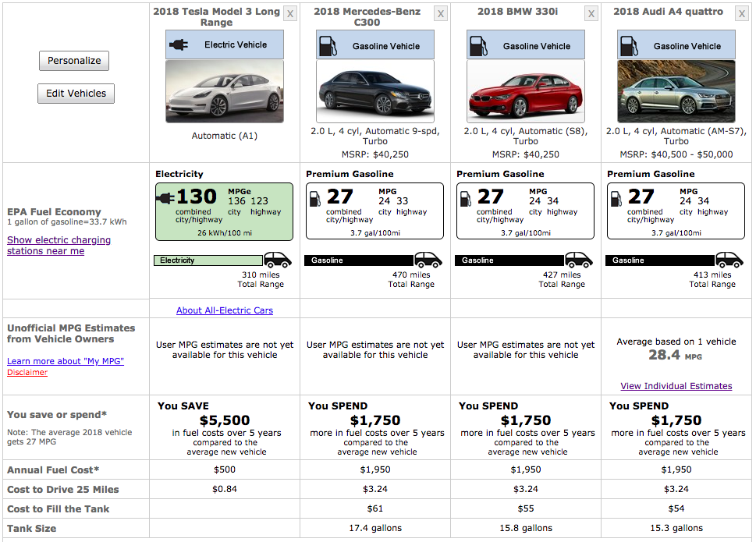Click the 28.4 MPG owner average

[x=675, y=356]
